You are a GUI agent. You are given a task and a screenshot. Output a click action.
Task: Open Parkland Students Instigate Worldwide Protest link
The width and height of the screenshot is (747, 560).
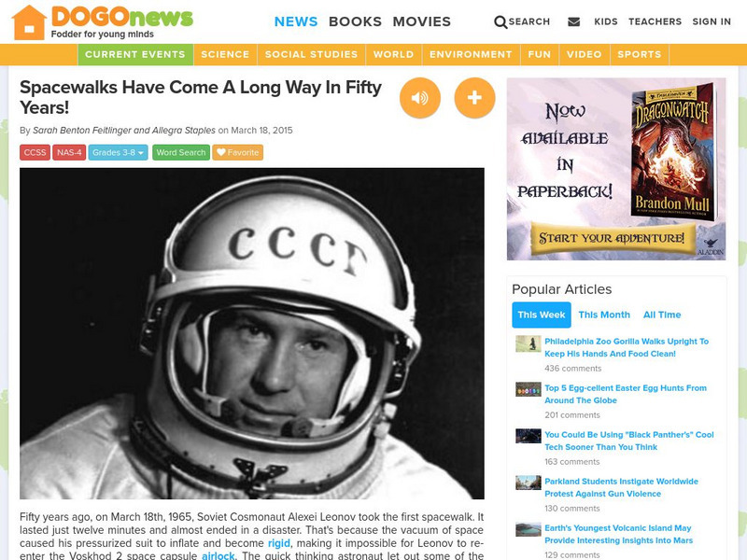click(621, 487)
